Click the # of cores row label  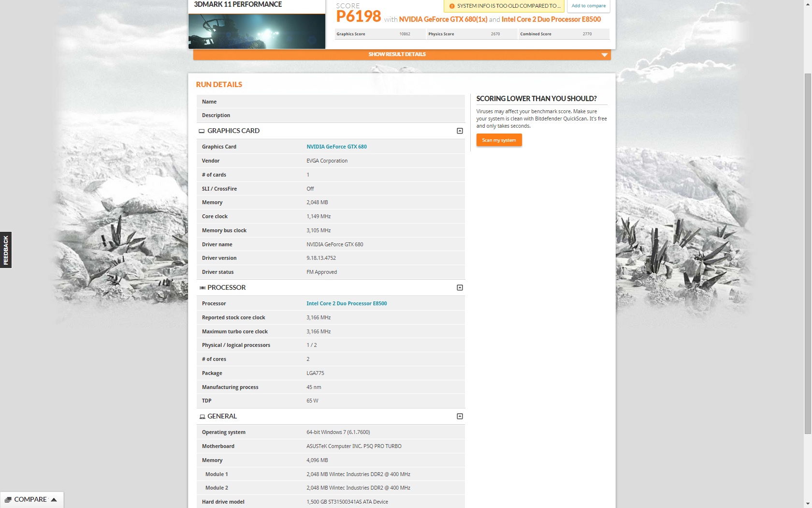(214, 359)
